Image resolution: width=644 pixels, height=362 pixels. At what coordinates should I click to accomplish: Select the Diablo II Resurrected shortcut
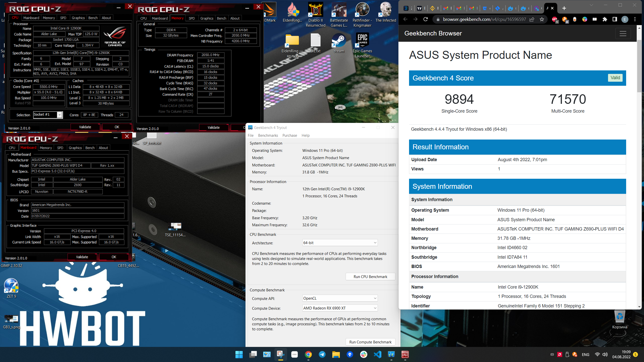pos(315,15)
